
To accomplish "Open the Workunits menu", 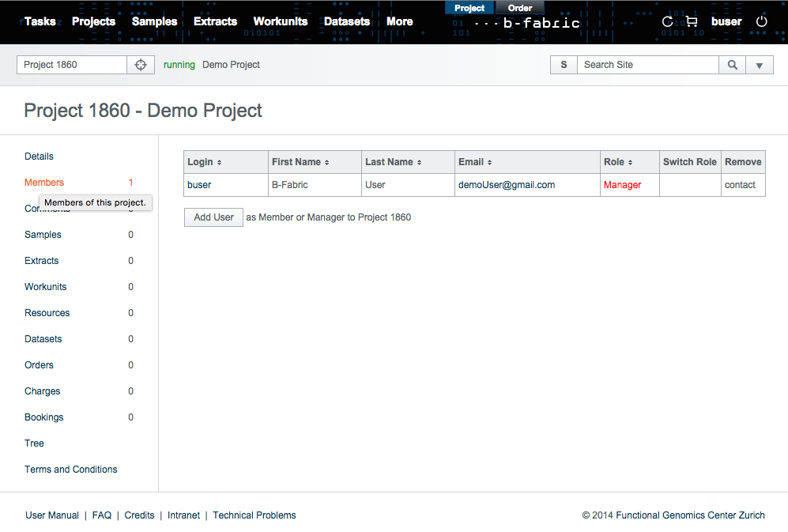I will click(281, 21).
